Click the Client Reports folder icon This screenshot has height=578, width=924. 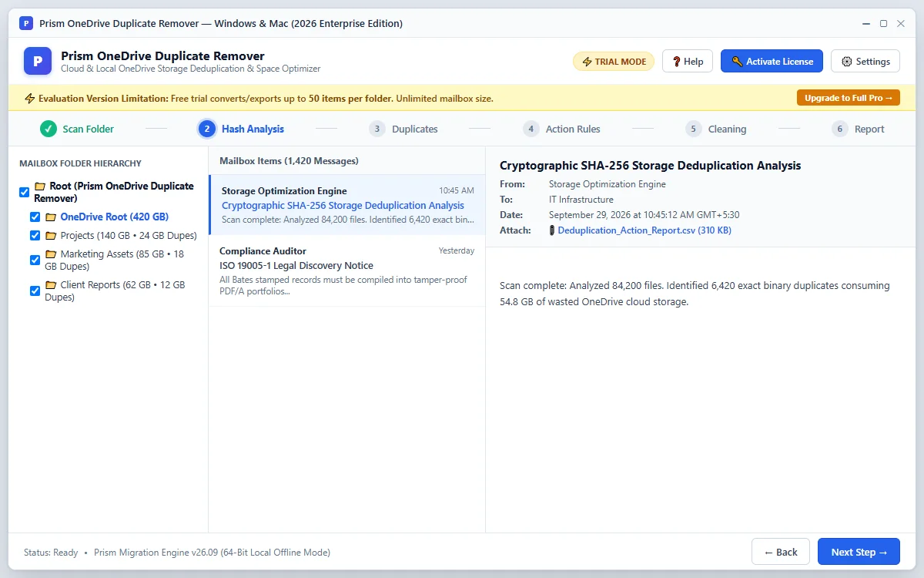pos(51,285)
